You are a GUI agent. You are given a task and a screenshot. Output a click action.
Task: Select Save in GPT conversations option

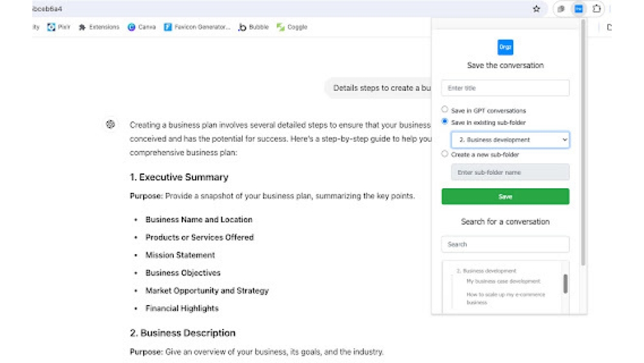444,110
